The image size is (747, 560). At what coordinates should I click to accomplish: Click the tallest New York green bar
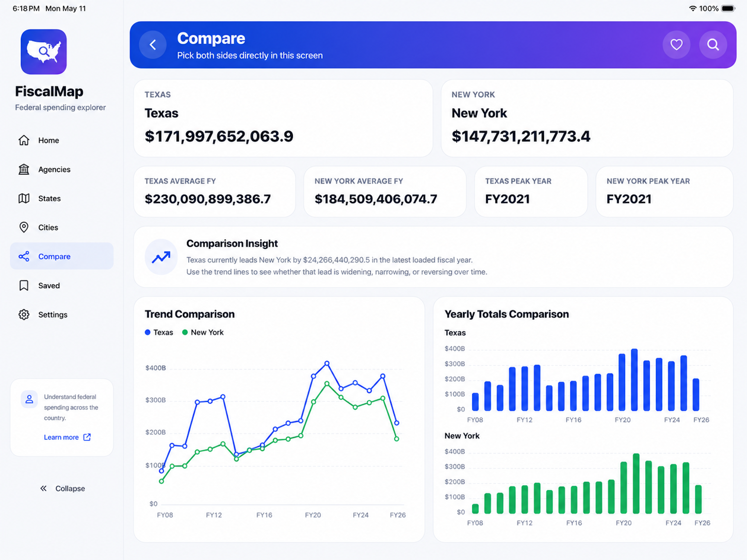coord(636,484)
